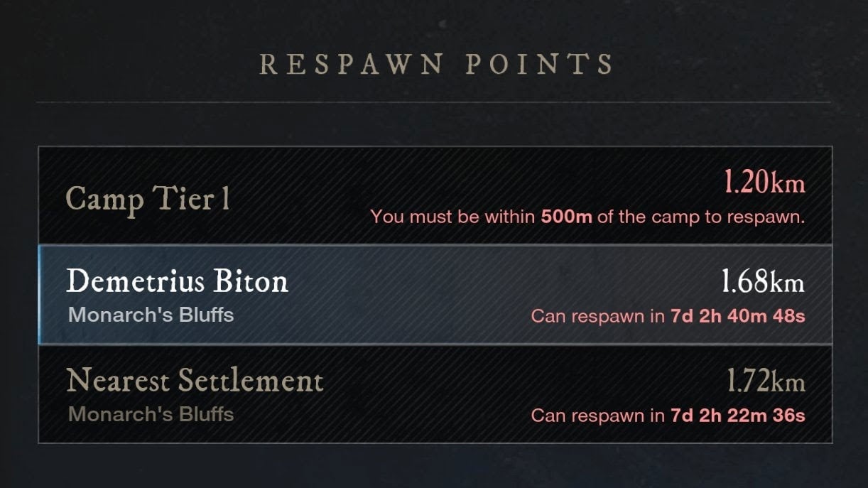The width and height of the screenshot is (868, 488).
Task: Click "Can respawn in" on Demetrius Biton row
Action: coord(597,316)
